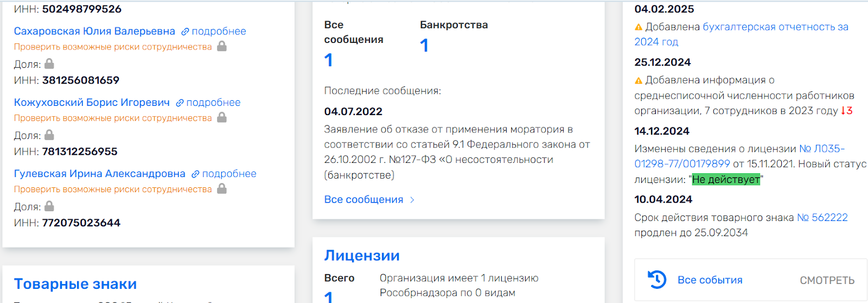Viewport: 868px width, 303px height.
Task: Click share lock icon above ИНН 381256081659
Action: 49,64
